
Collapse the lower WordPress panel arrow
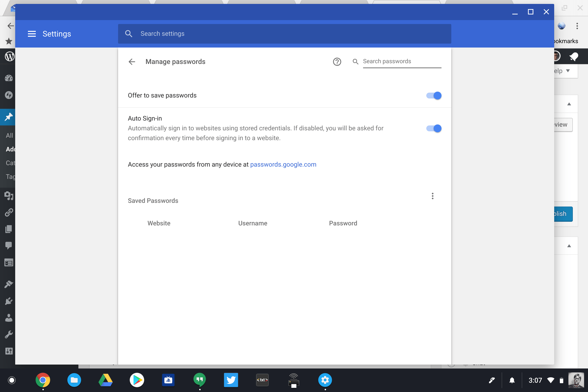click(x=569, y=246)
